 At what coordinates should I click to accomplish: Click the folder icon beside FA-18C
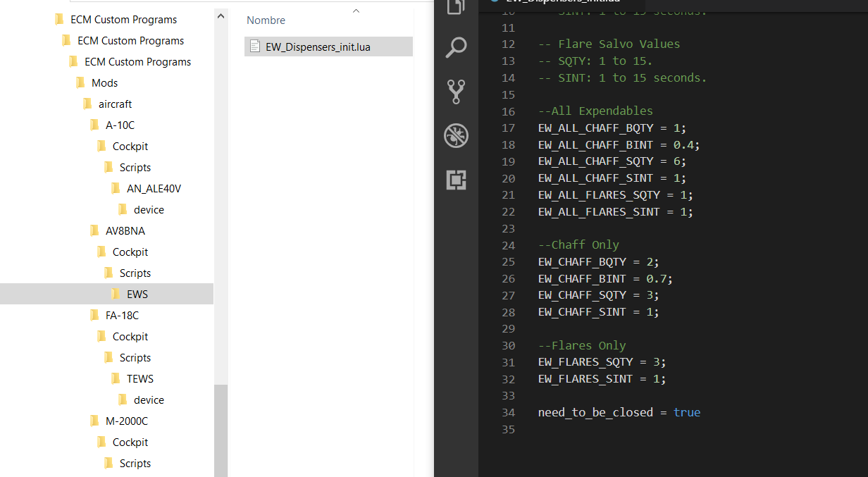[94, 316]
